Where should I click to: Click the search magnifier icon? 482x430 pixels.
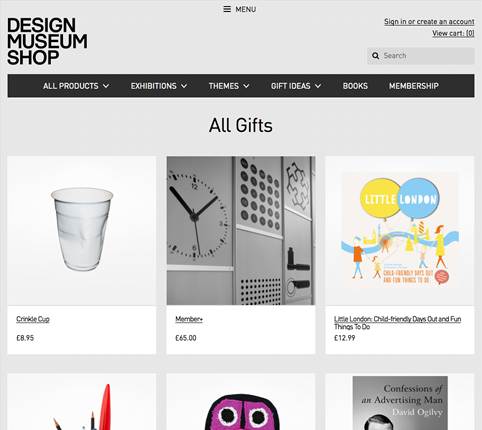tap(376, 56)
